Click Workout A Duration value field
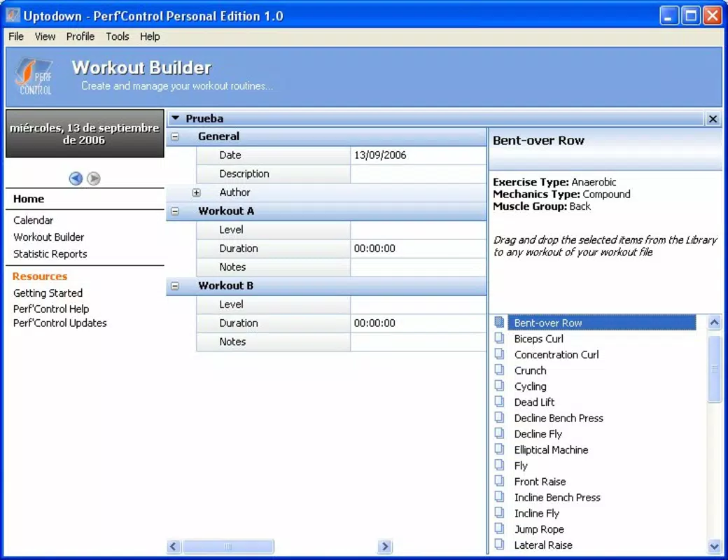Image resolution: width=728 pixels, height=560 pixels. pyautogui.click(x=419, y=248)
